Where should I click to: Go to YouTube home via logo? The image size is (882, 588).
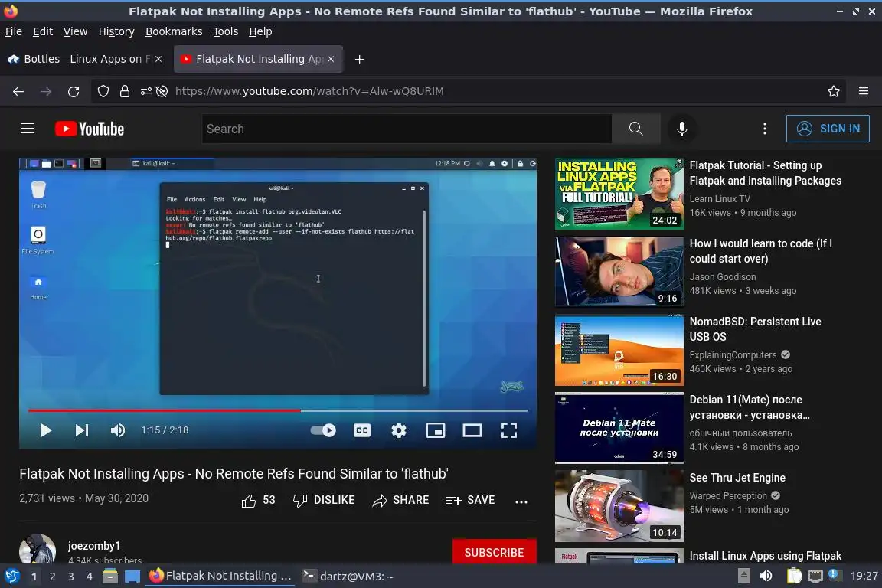[x=90, y=129]
